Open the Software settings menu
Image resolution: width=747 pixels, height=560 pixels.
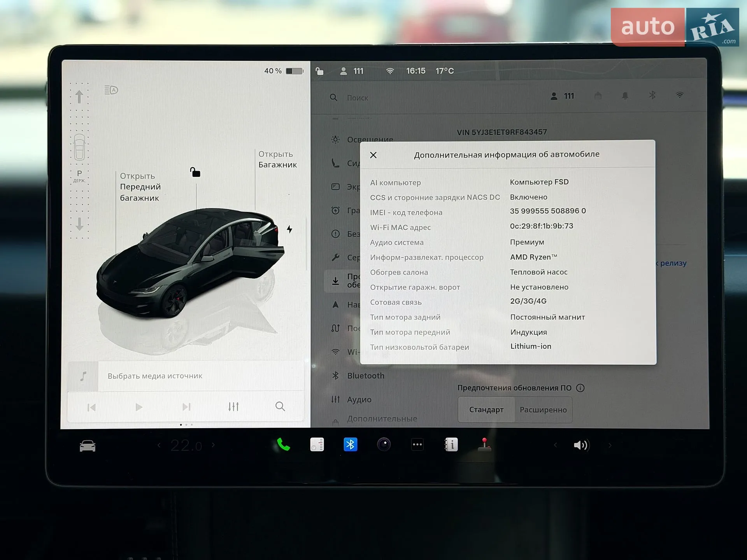(342, 280)
